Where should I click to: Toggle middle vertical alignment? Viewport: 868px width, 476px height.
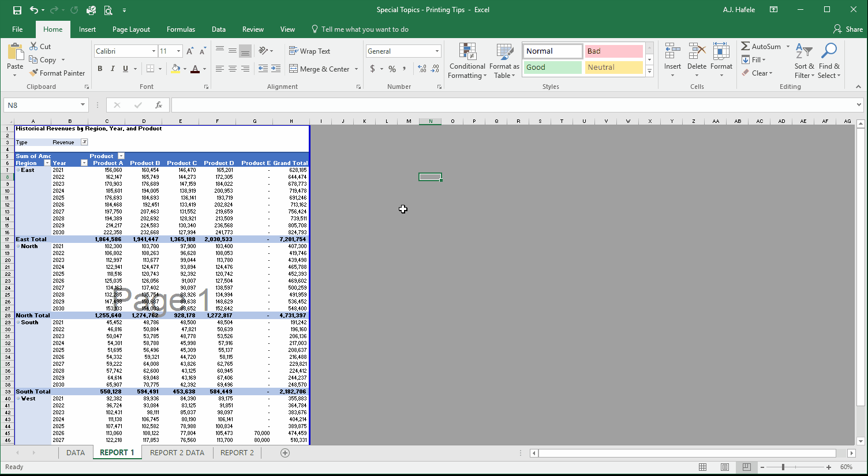tap(233, 51)
